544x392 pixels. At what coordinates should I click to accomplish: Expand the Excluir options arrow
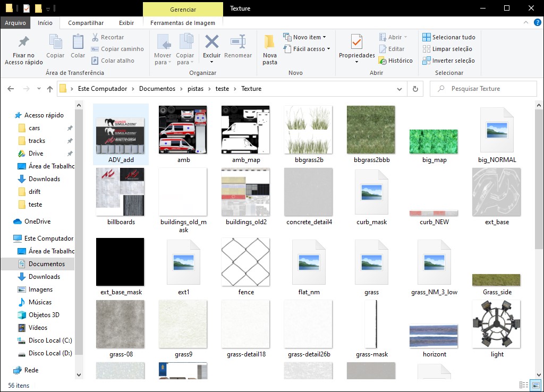click(x=211, y=62)
